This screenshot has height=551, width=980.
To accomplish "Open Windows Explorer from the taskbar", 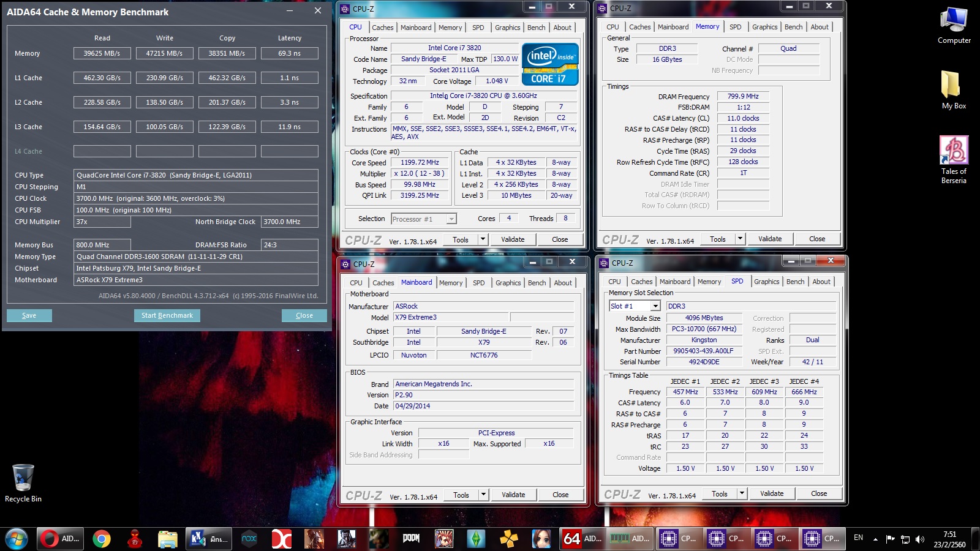I will coord(167,539).
